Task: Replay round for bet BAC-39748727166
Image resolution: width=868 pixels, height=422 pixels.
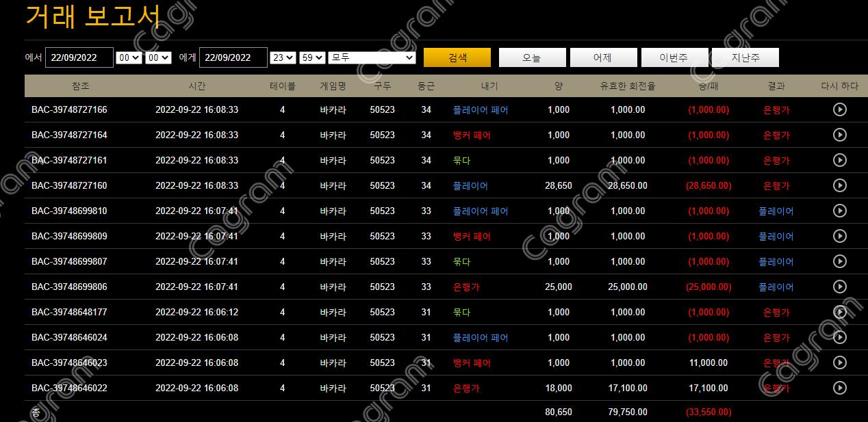Action: (x=840, y=109)
